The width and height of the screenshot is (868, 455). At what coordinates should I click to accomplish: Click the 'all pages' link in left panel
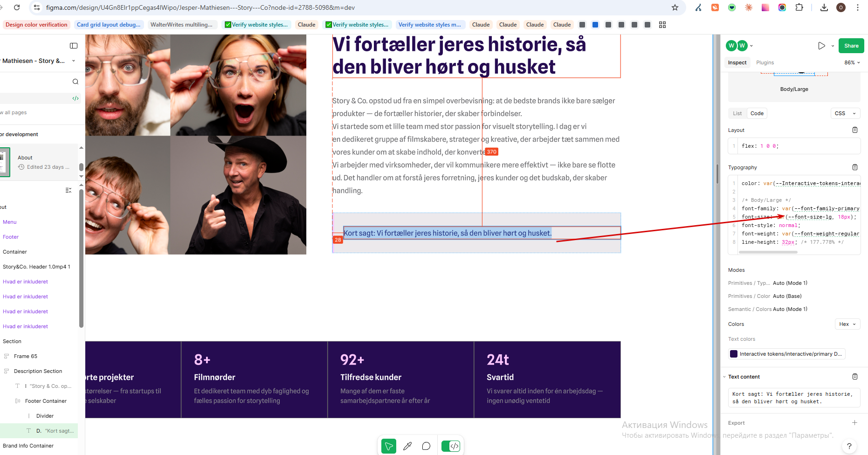[x=14, y=112]
